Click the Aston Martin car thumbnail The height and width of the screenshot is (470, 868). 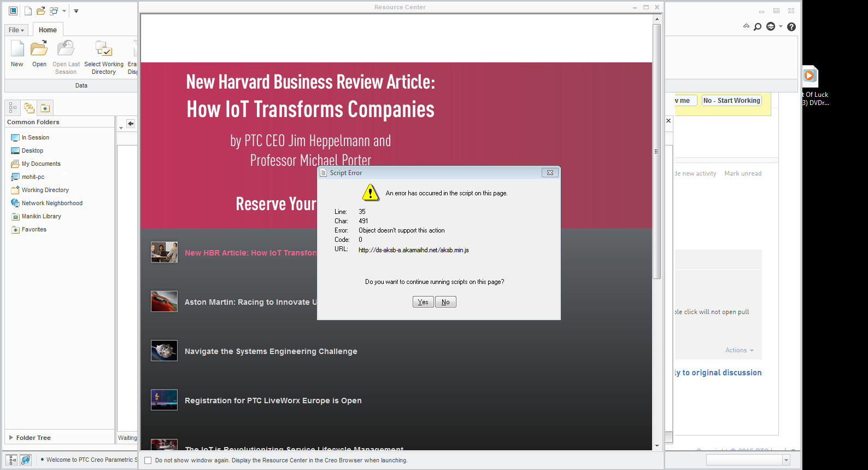[x=164, y=301]
